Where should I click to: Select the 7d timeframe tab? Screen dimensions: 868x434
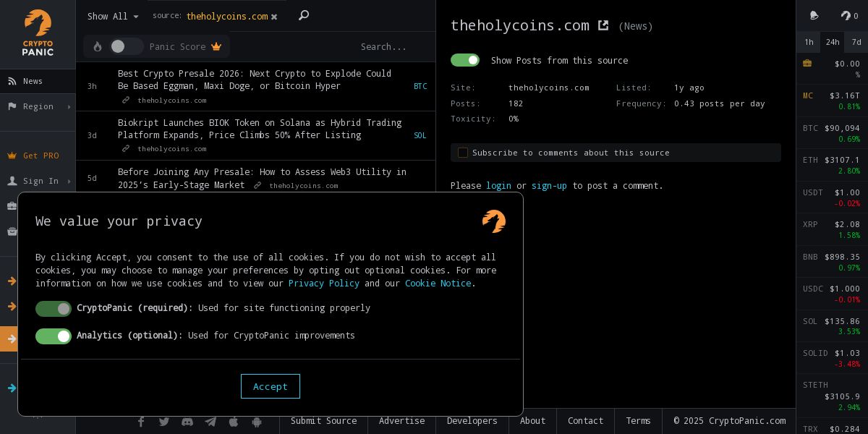coord(856,42)
